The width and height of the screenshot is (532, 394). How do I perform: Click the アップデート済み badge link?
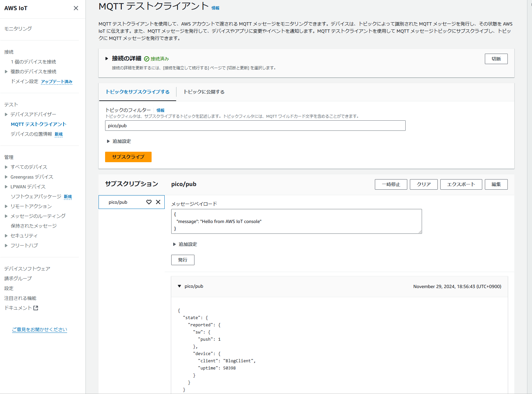pyautogui.click(x=57, y=82)
